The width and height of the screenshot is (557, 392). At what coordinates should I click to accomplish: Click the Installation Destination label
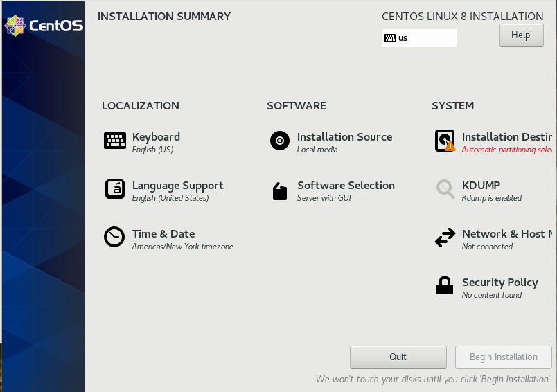coord(507,137)
